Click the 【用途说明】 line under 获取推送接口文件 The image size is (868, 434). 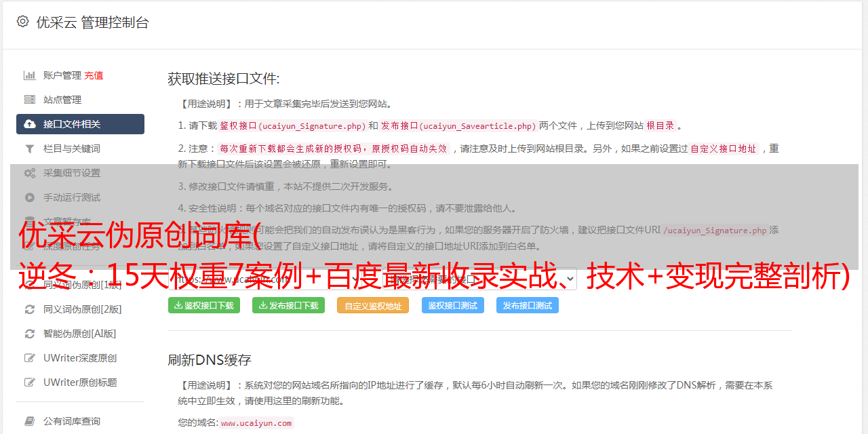point(285,104)
